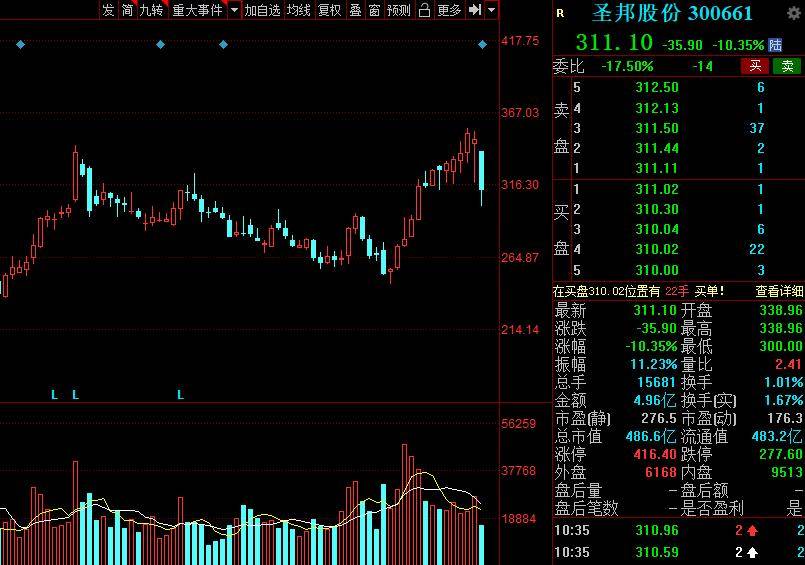Click the 最低 low value 300.00
This screenshot has width=805, height=565.
coord(781,346)
